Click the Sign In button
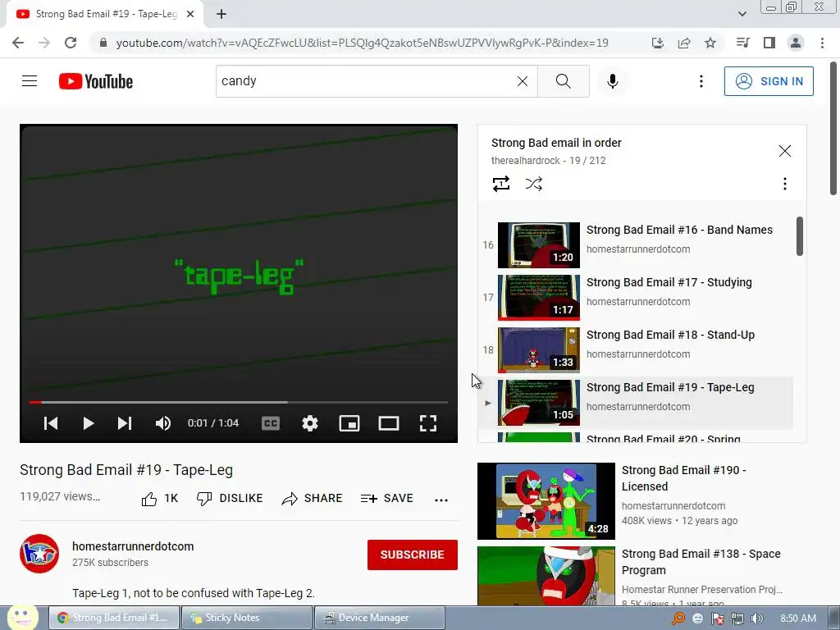Image resolution: width=840 pixels, height=630 pixels. [x=769, y=81]
